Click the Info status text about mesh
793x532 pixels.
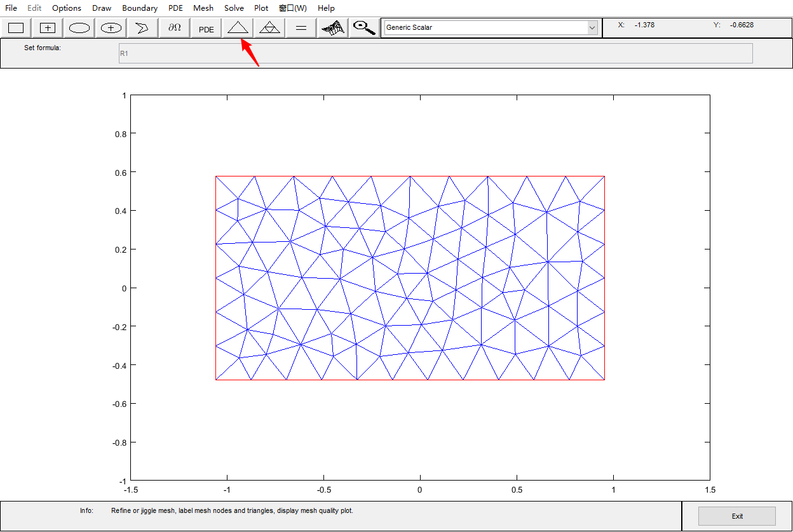click(x=232, y=510)
